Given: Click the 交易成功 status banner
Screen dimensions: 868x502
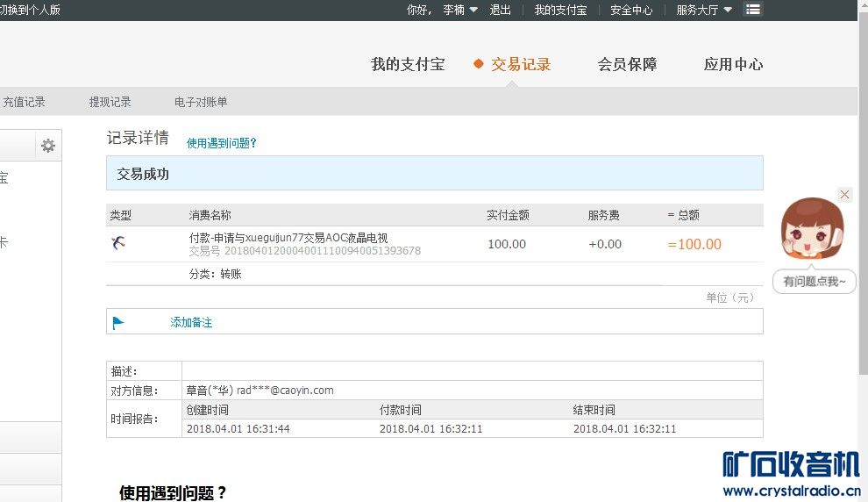Looking at the screenshot, I should (x=435, y=174).
